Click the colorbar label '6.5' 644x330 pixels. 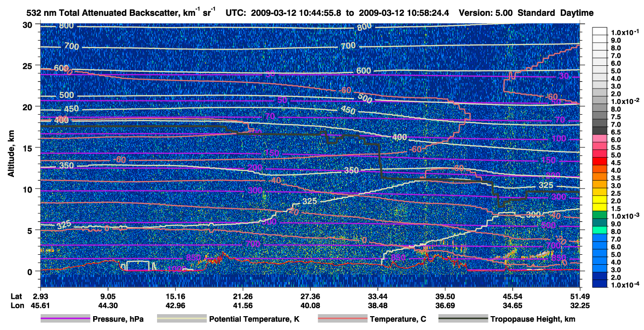pyautogui.click(x=616, y=132)
